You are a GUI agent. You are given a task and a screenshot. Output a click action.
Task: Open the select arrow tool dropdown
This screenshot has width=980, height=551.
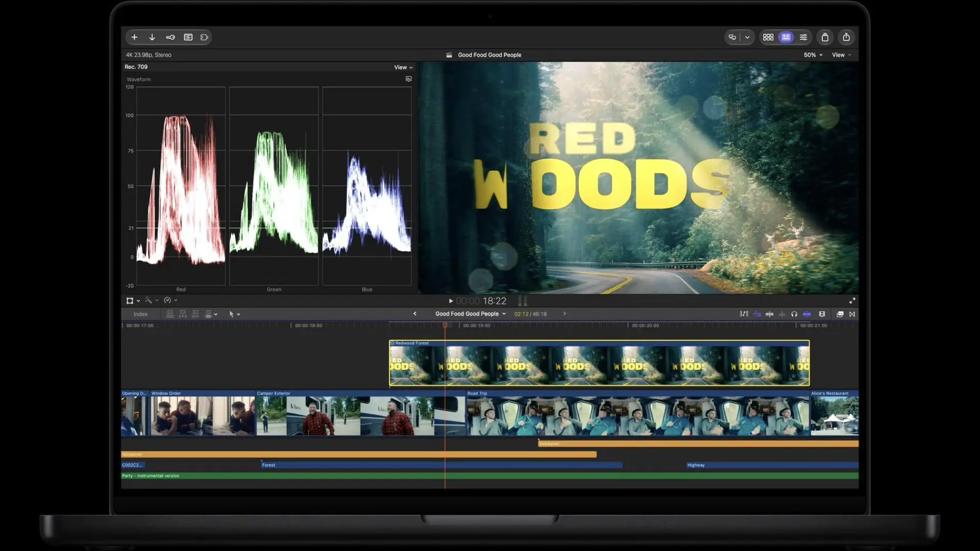234,314
